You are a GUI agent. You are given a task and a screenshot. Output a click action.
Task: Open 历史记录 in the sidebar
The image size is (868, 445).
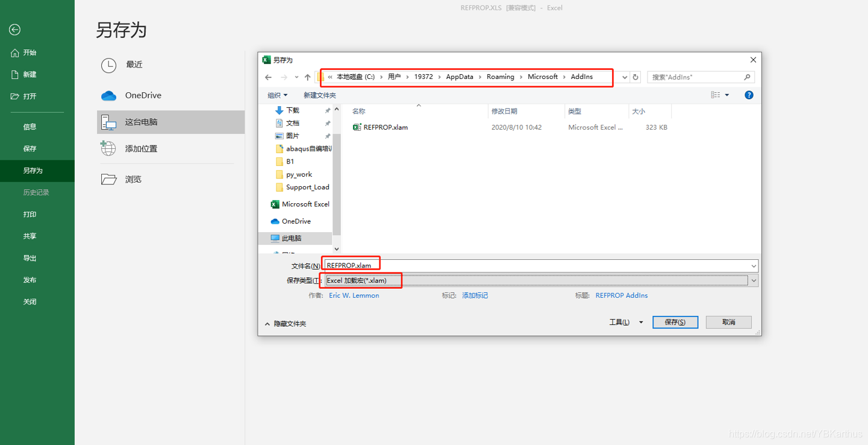click(x=36, y=192)
